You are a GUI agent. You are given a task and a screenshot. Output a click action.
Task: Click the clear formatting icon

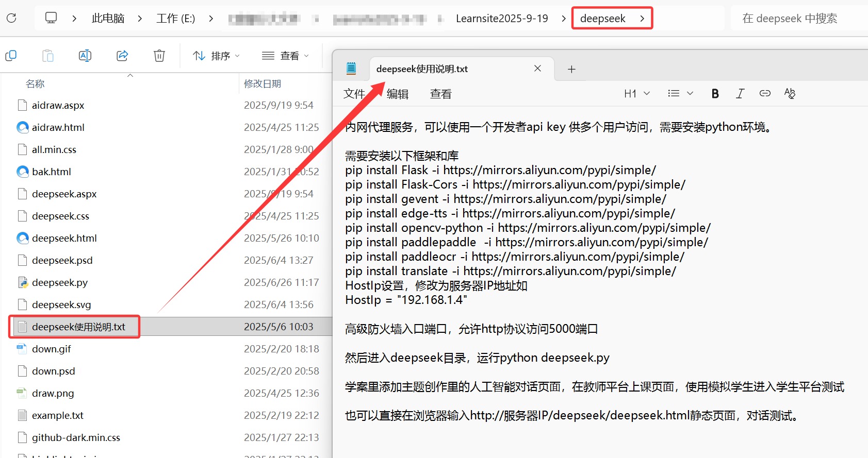(790, 93)
